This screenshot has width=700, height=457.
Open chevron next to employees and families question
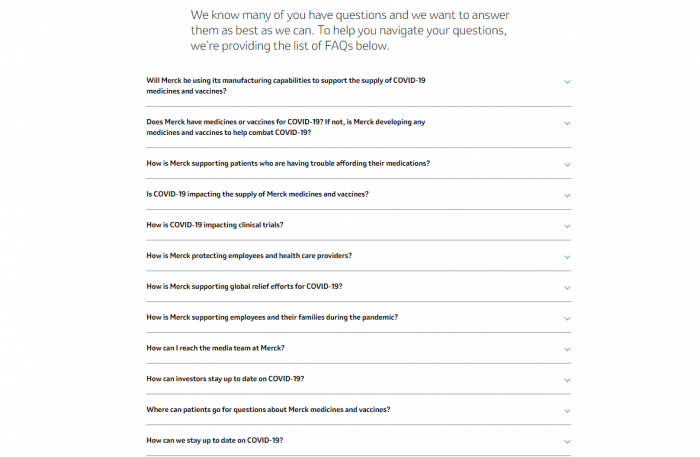(x=567, y=318)
